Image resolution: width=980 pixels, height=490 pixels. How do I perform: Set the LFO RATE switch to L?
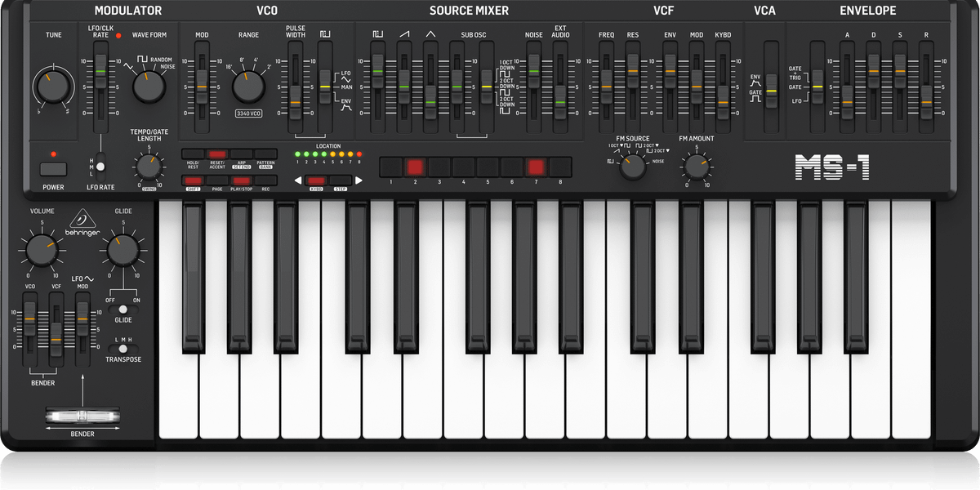click(x=100, y=173)
